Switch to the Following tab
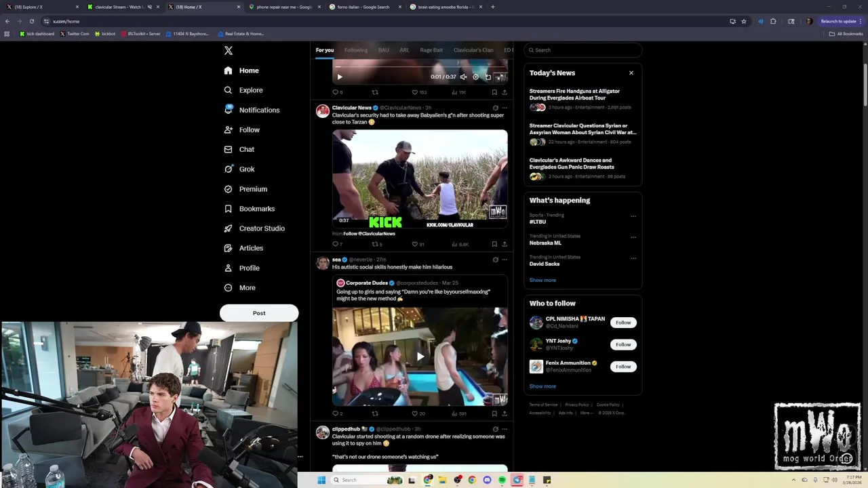 click(x=356, y=50)
